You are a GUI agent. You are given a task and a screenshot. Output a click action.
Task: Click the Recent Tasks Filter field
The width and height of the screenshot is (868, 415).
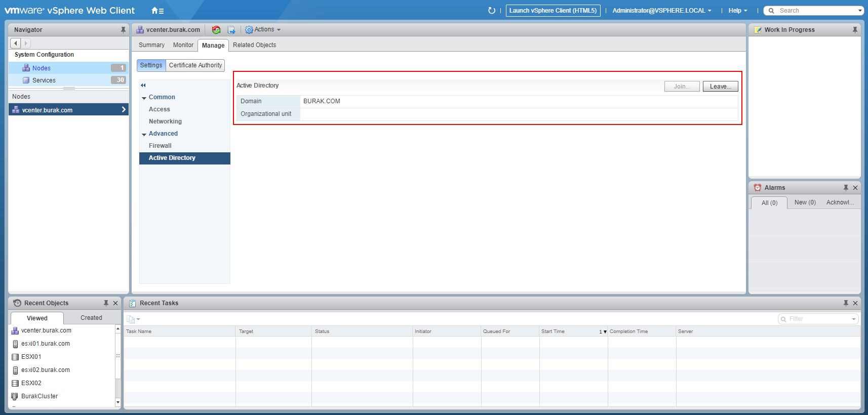pos(818,319)
